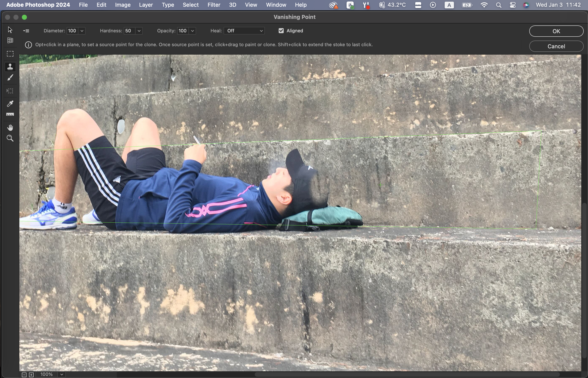Open the Vanishing Point settings menu icon
The width and height of the screenshot is (588, 378).
click(26, 31)
